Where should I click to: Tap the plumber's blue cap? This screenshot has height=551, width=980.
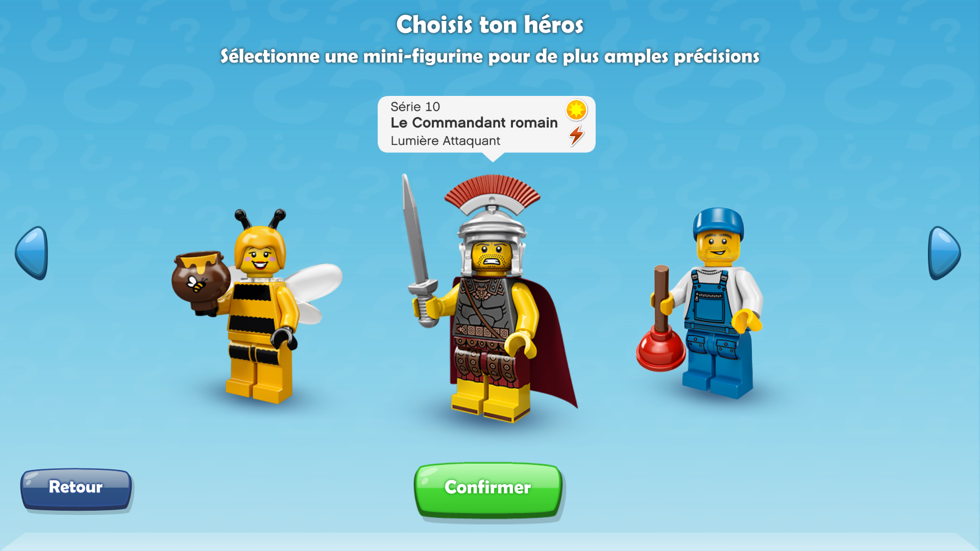click(x=718, y=223)
